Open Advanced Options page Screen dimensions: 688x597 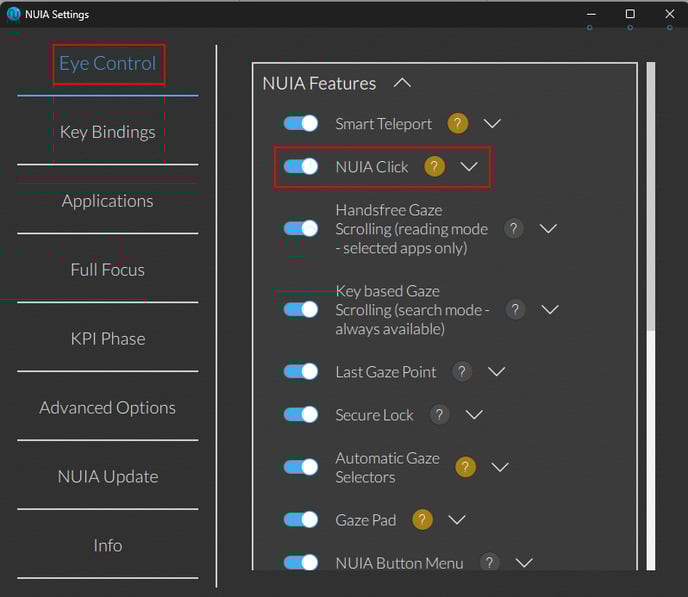point(108,408)
